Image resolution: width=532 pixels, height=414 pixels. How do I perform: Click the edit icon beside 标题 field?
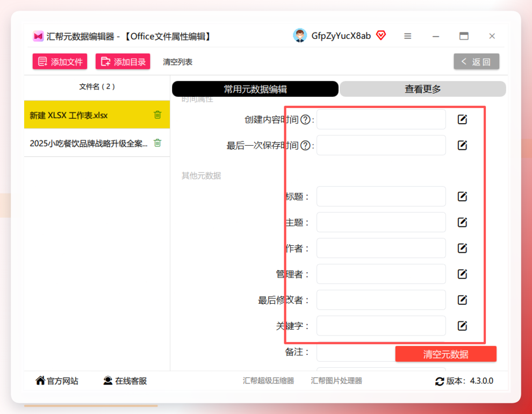coord(462,196)
